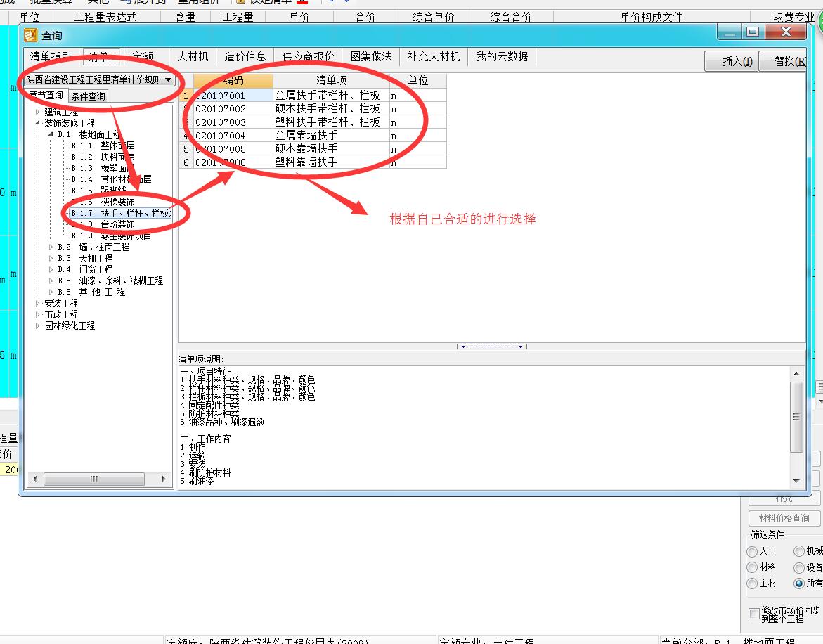Viewport: 823px width, 644px height.
Task: Minimize the 查询 dialog window
Action: (730, 32)
